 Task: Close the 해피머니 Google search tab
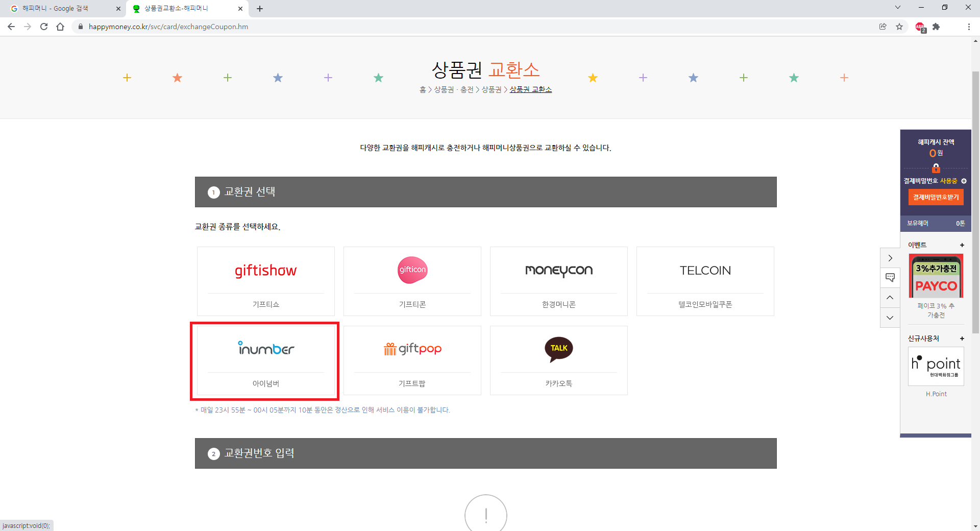pyautogui.click(x=118, y=9)
